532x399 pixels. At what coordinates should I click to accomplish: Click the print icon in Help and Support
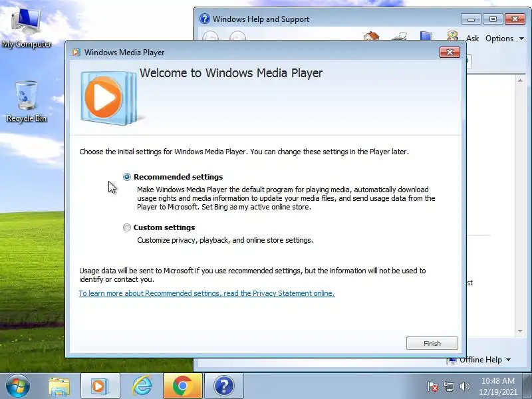click(400, 36)
